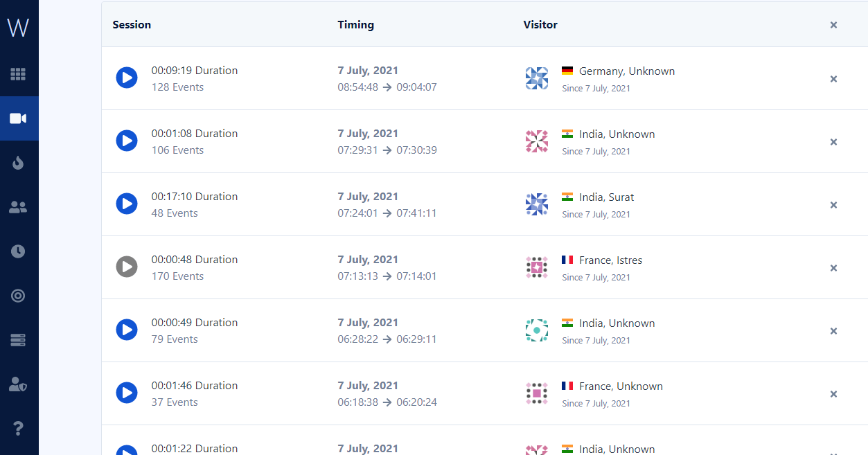Open the goals target icon in sidebar
The height and width of the screenshot is (455, 868).
[x=18, y=296]
